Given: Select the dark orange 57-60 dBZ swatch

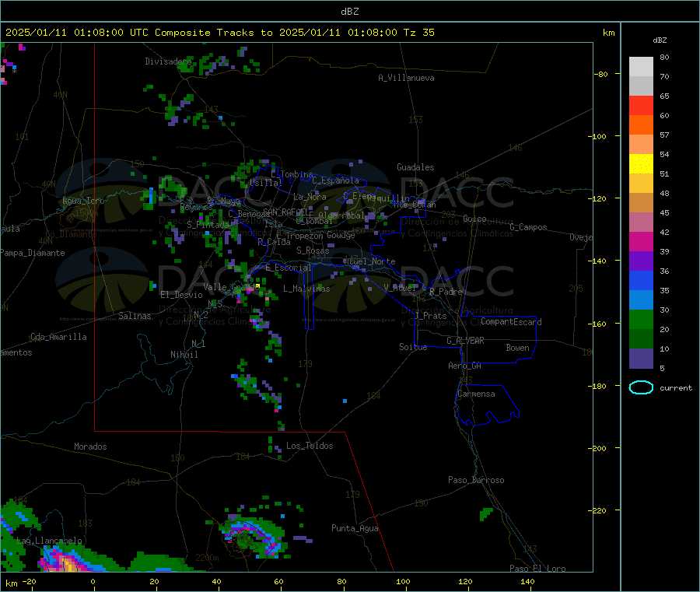Looking at the screenshot, I should pos(641,124).
